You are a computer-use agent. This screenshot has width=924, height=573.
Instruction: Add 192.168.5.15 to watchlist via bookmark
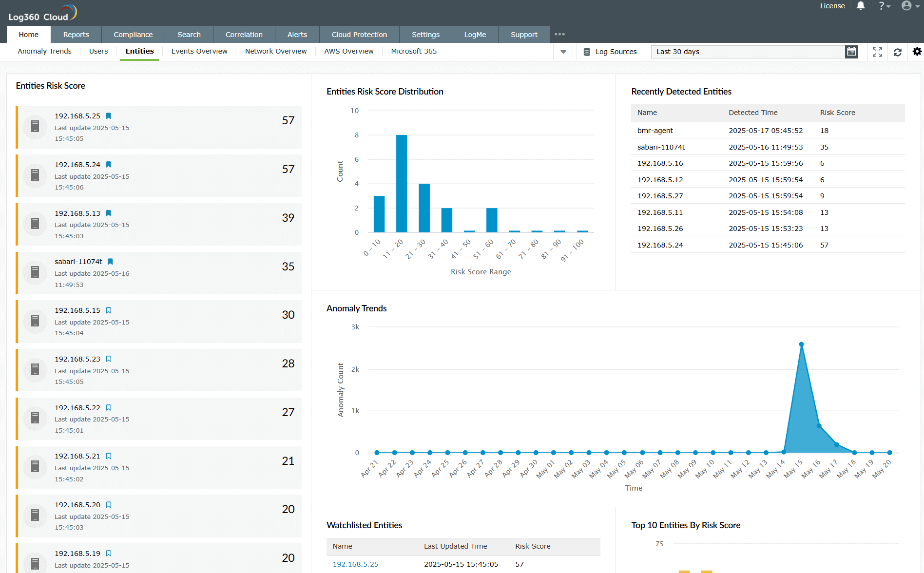pyautogui.click(x=109, y=310)
